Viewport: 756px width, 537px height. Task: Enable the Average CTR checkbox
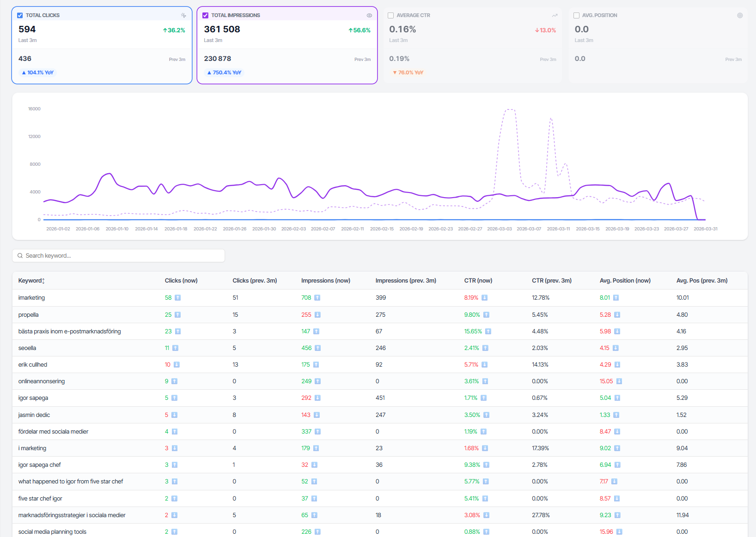[391, 15]
